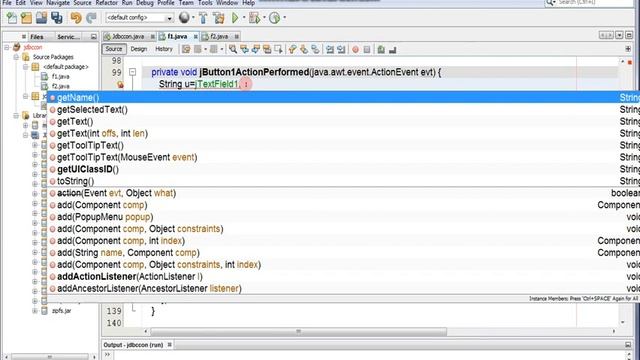Click the Undo arrow icon
Image resolution: width=640 pixels, height=360 pixels.
click(76, 18)
